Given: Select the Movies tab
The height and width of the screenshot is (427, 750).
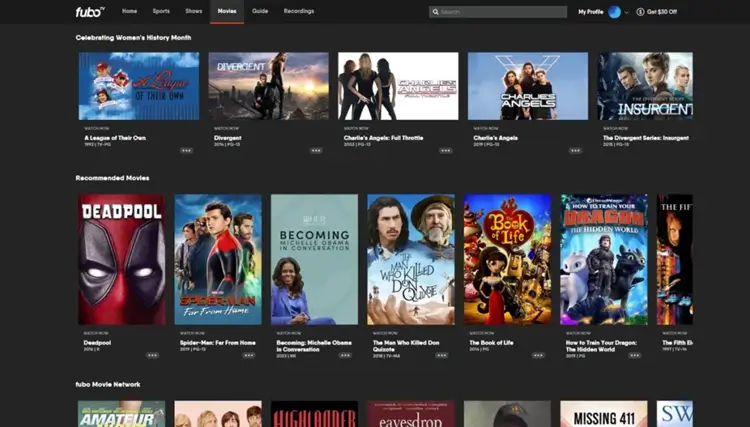Looking at the screenshot, I should [x=227, y=11].
